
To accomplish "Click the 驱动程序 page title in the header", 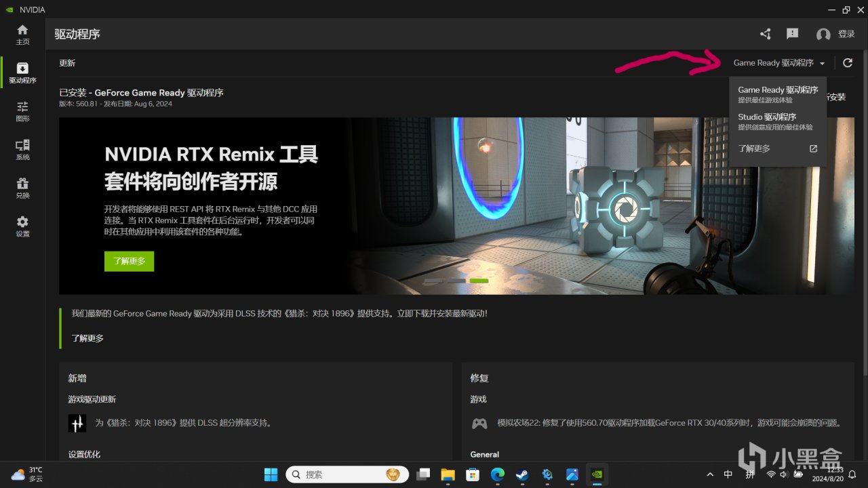I will pyautogui.click(x=77, y=34).
